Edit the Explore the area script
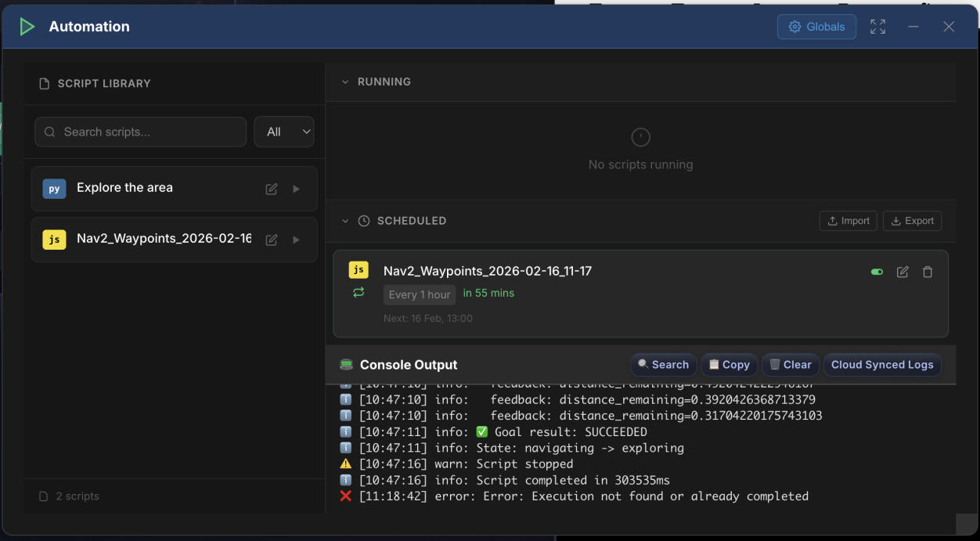Viewport: 980px width, 541px height. 271,188
